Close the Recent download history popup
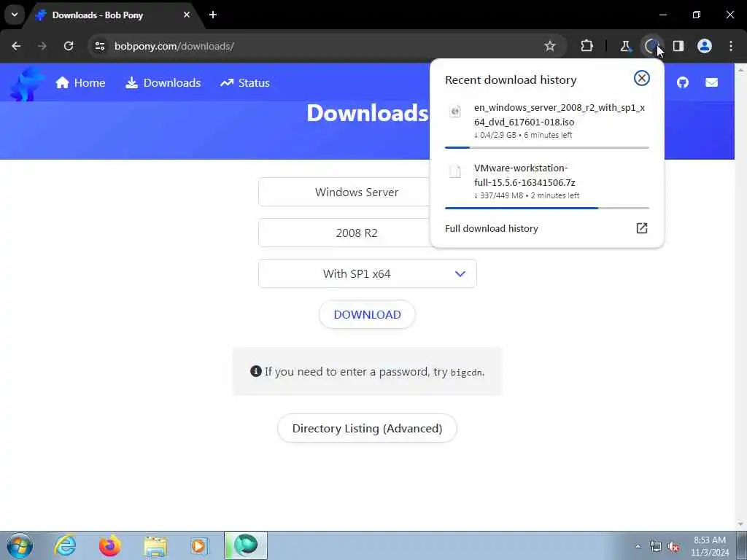 (x=642, y=78)
